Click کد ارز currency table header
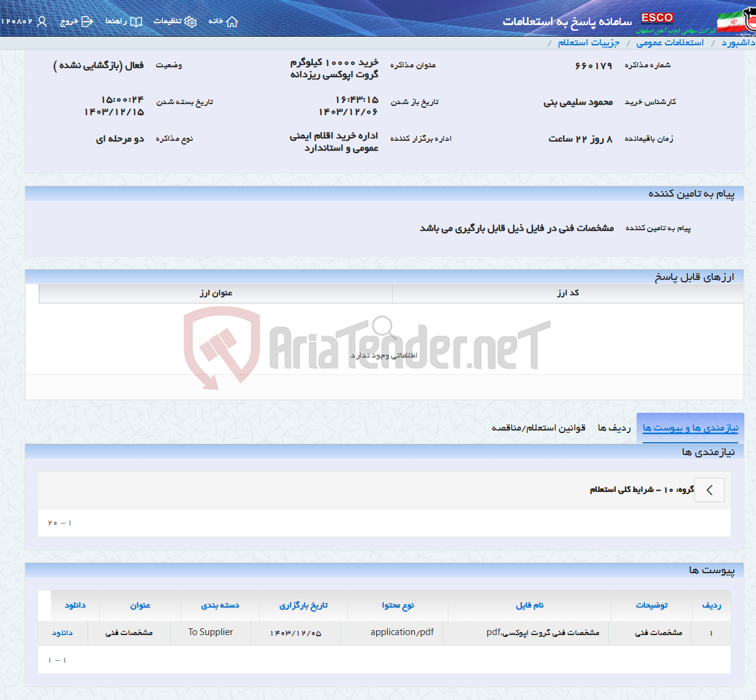 pos(568,293)
